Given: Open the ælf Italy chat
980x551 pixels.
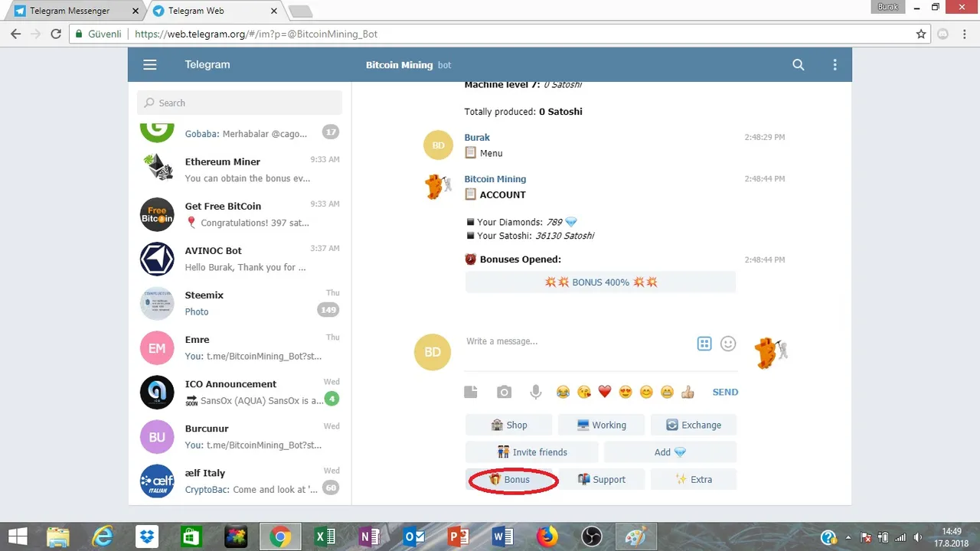Looking at the screenshot, I should click(x=240, y=481).
